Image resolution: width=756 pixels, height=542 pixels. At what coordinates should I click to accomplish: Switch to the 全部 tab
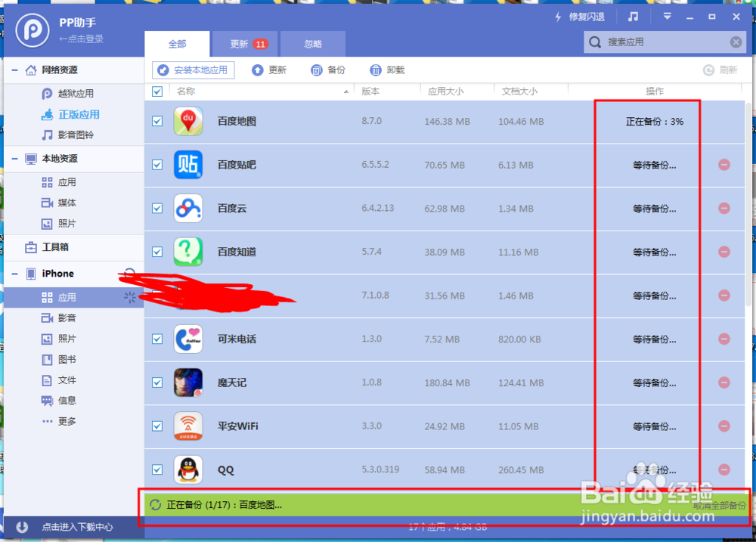(177, 44)
